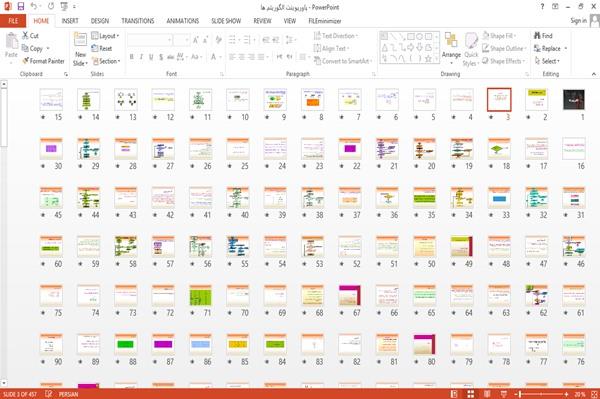This screenshot has height=399, width=600.
Task: Click the Cut scissors command
Action: click(x=31, y=36)
